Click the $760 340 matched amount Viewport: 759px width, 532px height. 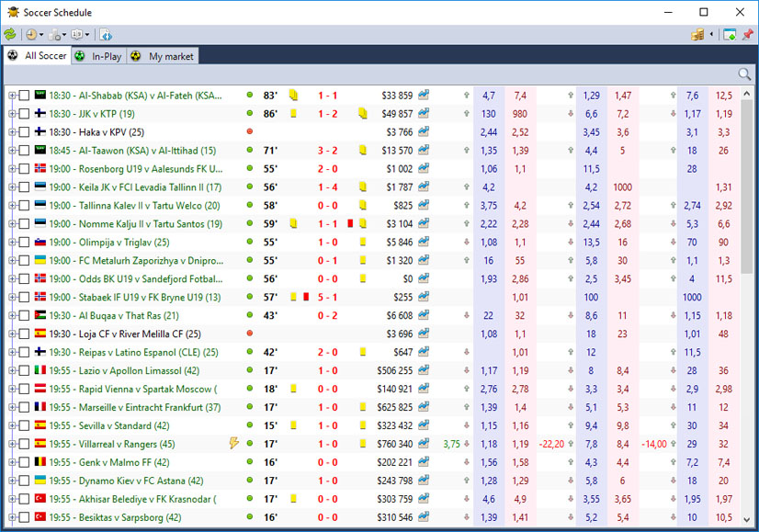click(395, 445)
